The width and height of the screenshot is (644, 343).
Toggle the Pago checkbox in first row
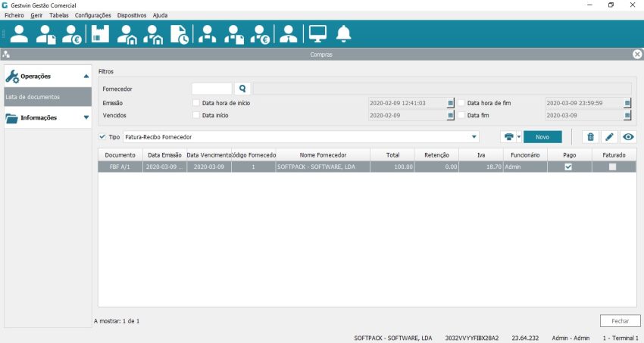click(x=568, y=167)
